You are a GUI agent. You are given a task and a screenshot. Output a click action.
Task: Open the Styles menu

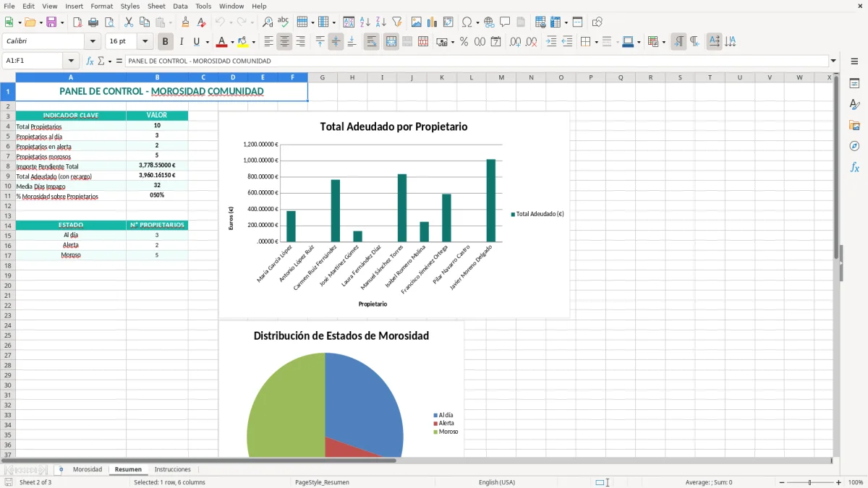click(130, 6)
